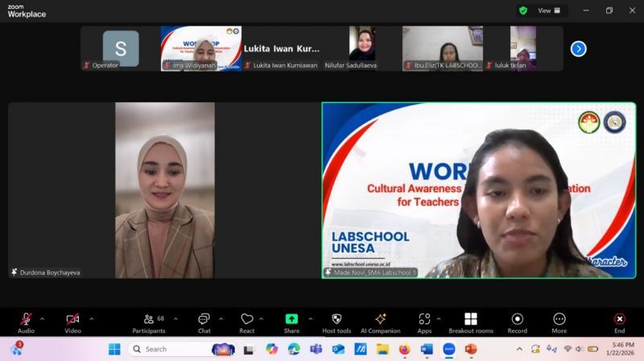Click the Windows taskbar Search box
Image resolution: width=644 pixels, height=361 pixels.
(167, 349)
